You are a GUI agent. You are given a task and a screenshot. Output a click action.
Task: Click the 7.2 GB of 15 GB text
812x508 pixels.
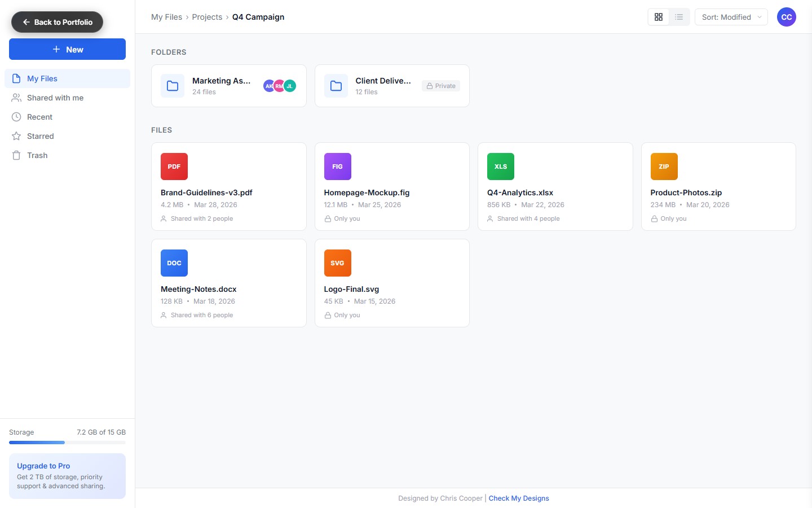coord(101,432)
